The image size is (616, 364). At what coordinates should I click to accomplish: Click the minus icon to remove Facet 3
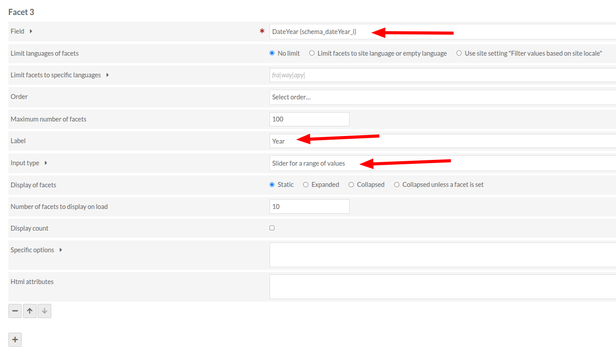(x=15, y=311)
